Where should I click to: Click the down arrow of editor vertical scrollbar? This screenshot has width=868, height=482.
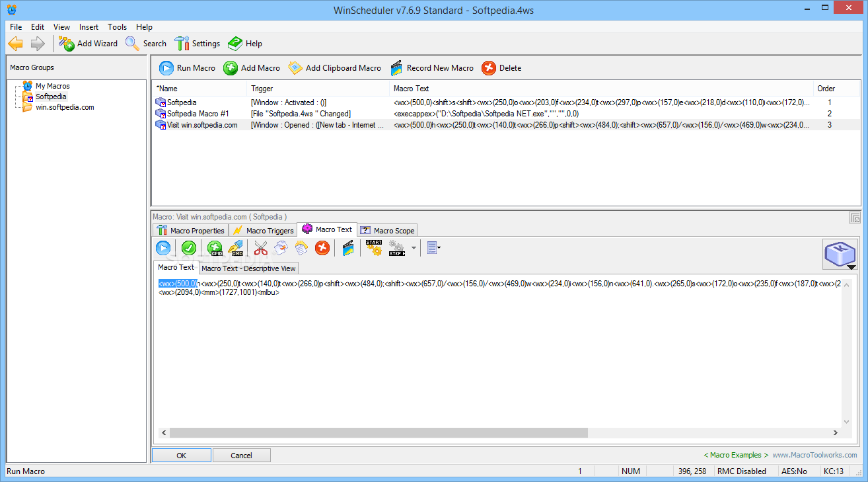[847, 421]
